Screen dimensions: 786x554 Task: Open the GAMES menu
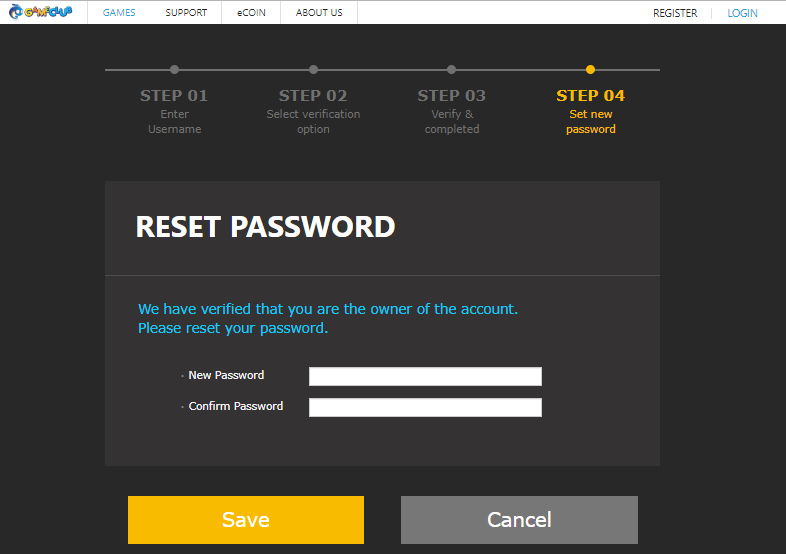tap(119, 13)
